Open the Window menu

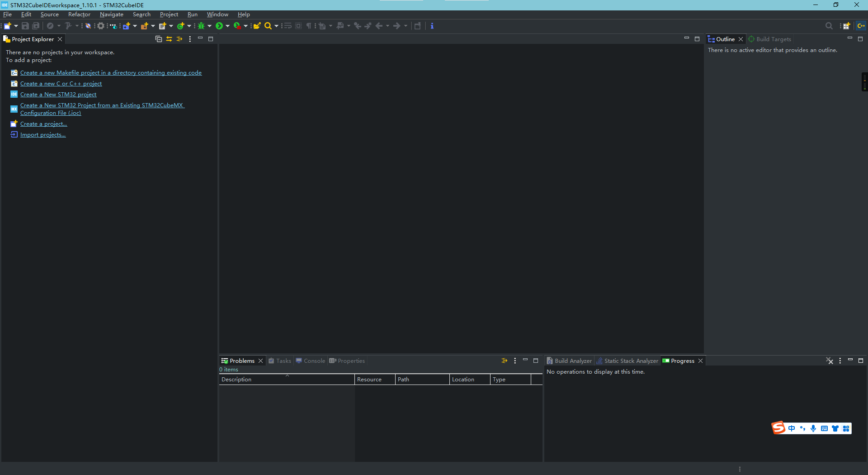pos(217,14)
